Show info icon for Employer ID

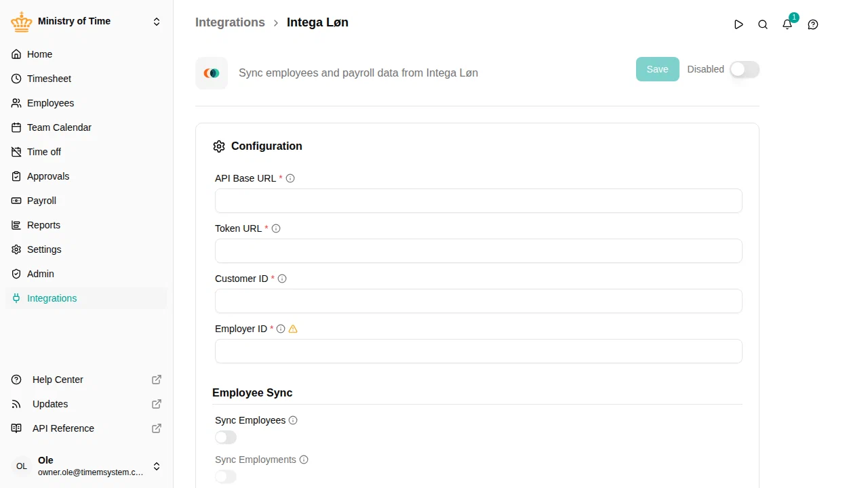(281, 329)
